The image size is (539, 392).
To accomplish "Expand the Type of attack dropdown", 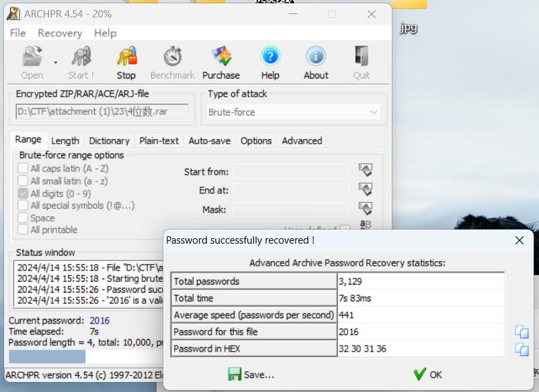I will tap(294, 112).
